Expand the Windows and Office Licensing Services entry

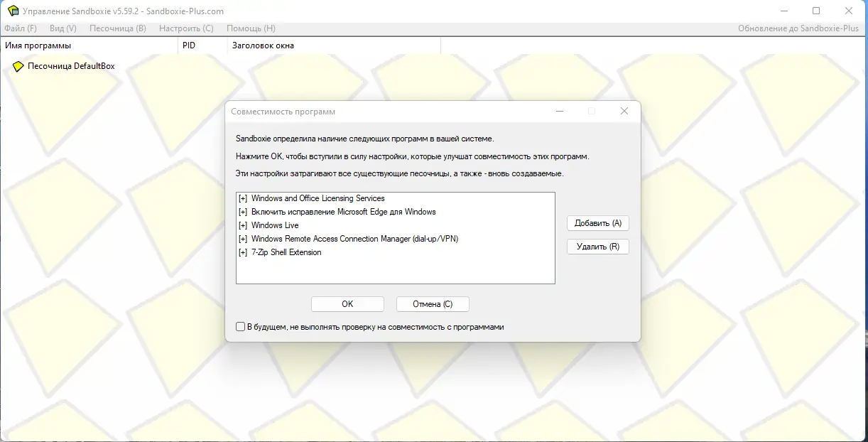pyautogui.click(x=243, y=199)
